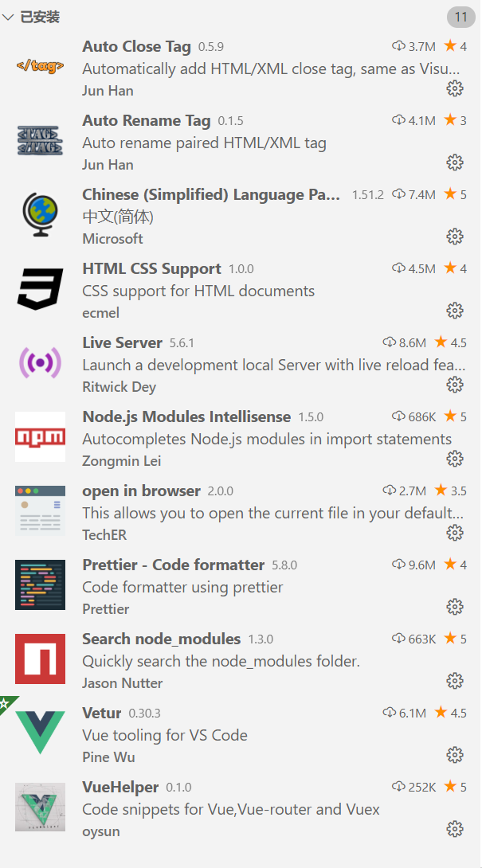The height and width of the screenshot is (868, 482).
Task: Click version 5.6.1 next to Live Server
Action: (182, 343)
